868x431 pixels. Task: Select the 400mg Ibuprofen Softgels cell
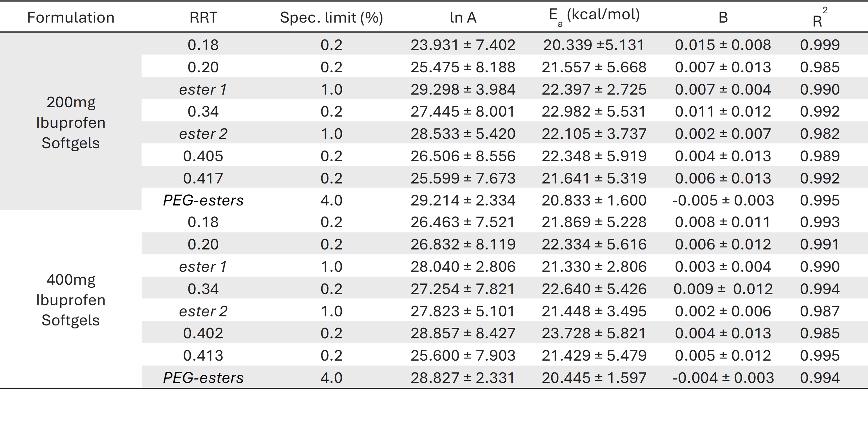(x=71, y=300)
